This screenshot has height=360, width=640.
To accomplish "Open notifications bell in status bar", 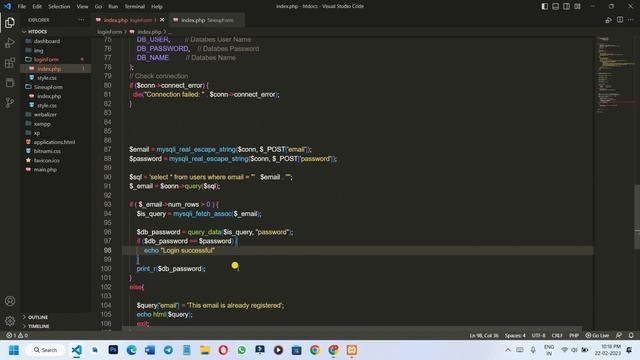I will [631, 336].
